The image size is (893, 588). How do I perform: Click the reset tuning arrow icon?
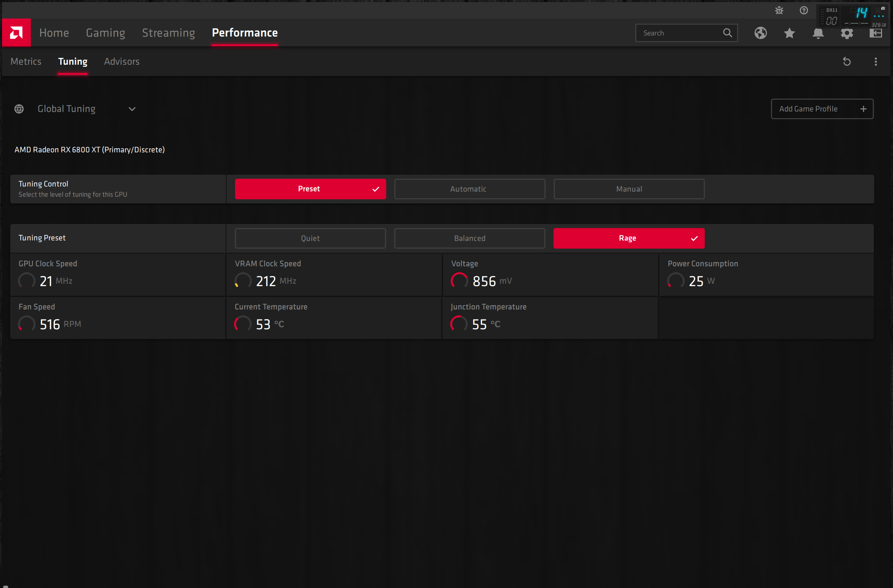pyautogui.click(x=846, y=61)
